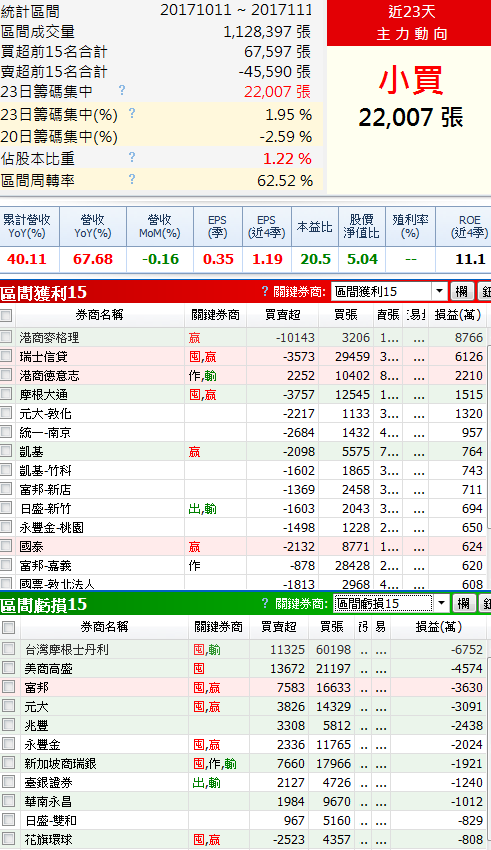Image resolution: width=491 pixels, height=850 pixels.
Task: Click the 統計區間 date range 20171011 ~ 2017111
Action: tap(236, 10)
